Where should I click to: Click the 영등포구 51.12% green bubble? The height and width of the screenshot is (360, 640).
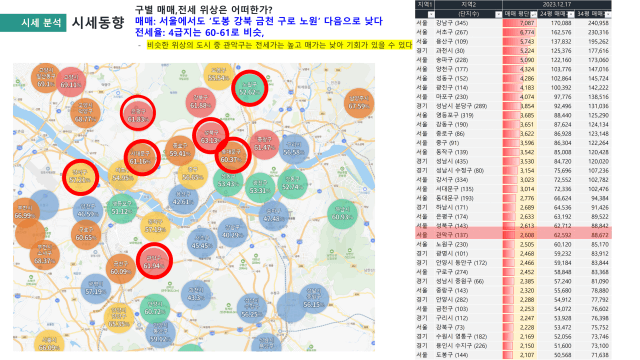coord(121,209)
